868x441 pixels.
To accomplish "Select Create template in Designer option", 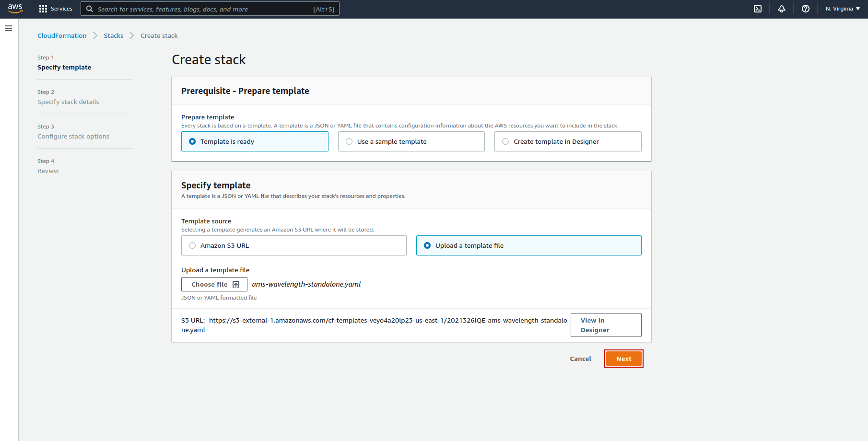I will [568, 141].
